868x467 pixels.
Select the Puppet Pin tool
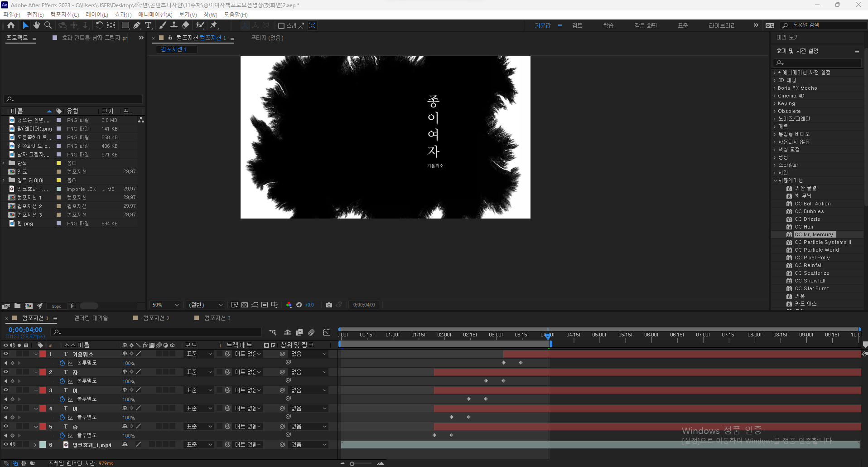pyautogui.click(x=214, y=25)
